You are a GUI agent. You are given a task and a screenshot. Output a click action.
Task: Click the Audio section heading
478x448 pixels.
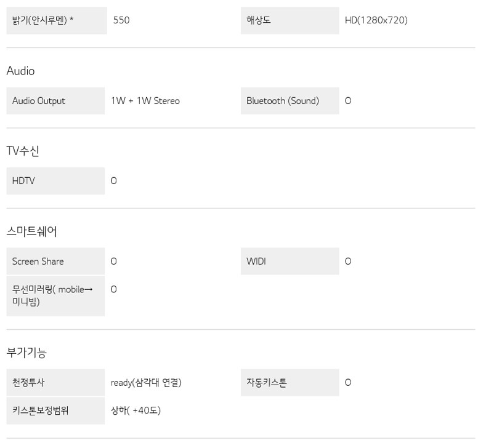click(x=21, y=71)
